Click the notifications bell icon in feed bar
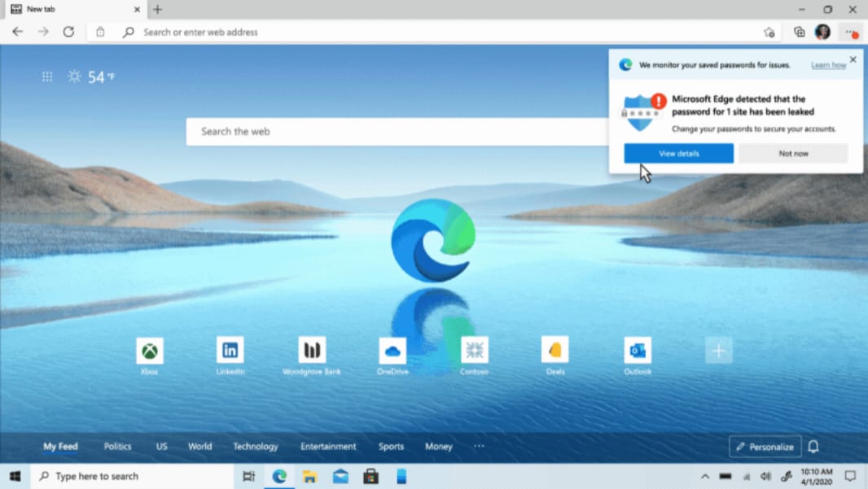This screenshot has height=489, width=868. [x=813, y=447]
